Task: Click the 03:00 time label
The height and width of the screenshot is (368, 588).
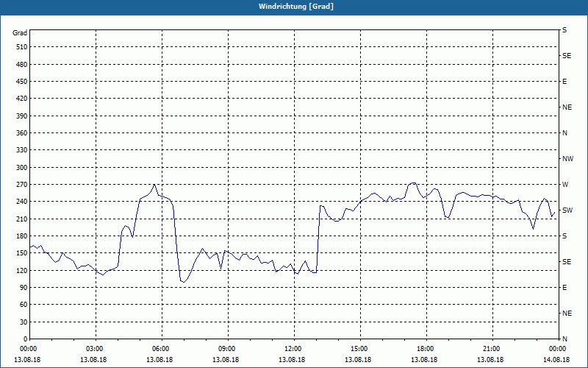Action: [96, 349]
